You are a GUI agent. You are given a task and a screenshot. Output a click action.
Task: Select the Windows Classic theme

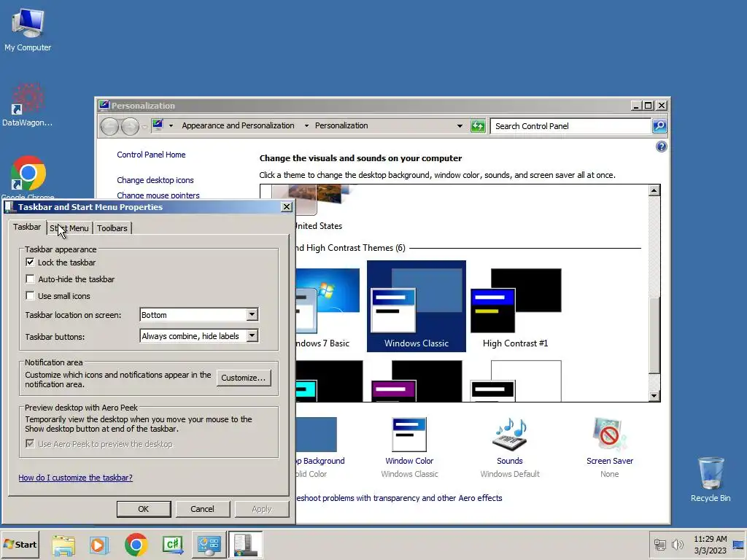(x=417, y=306)
